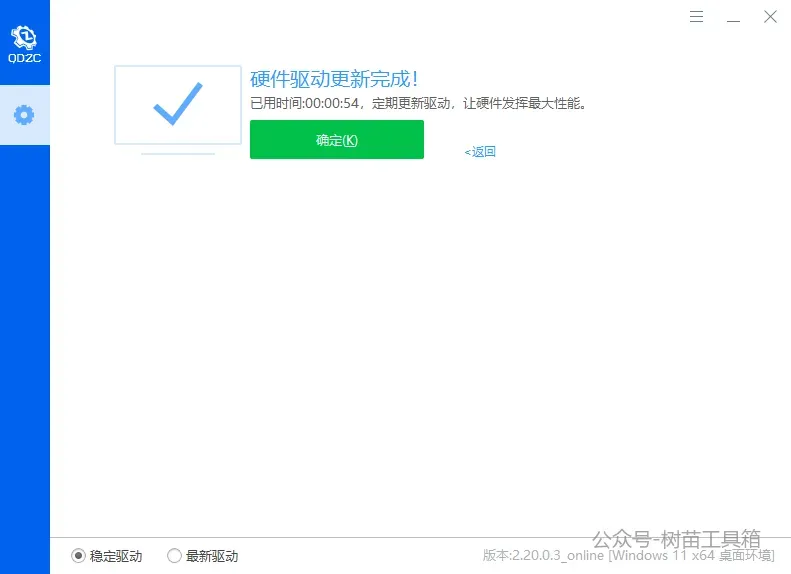The height and width of the screenshot is (574, 791).
Task: Click the elapsed time text 00:00:54
Action: click(x=332, y=103)
